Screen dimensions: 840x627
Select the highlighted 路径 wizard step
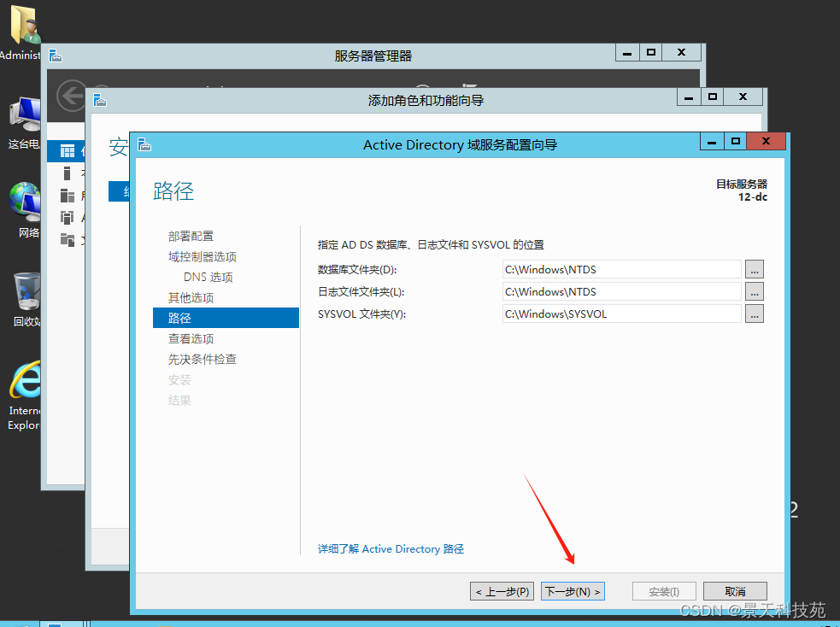click(226, 318)
